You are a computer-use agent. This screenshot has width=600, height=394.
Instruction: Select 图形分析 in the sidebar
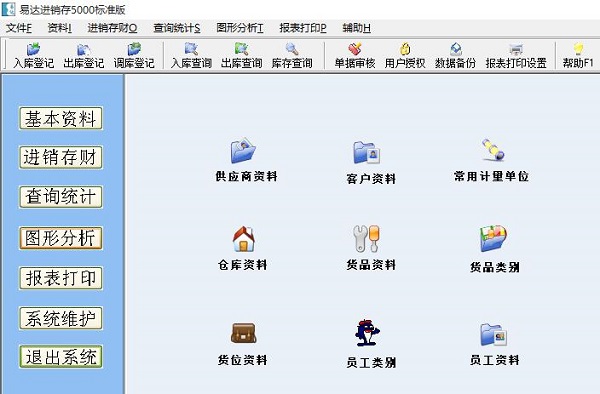click(61, 238)
